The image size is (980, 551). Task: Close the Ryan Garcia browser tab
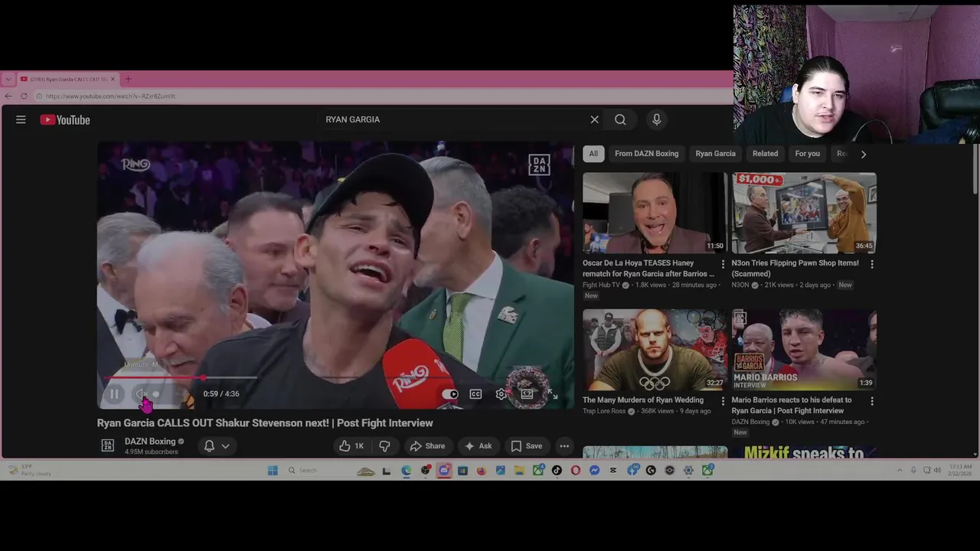point(113,79)
